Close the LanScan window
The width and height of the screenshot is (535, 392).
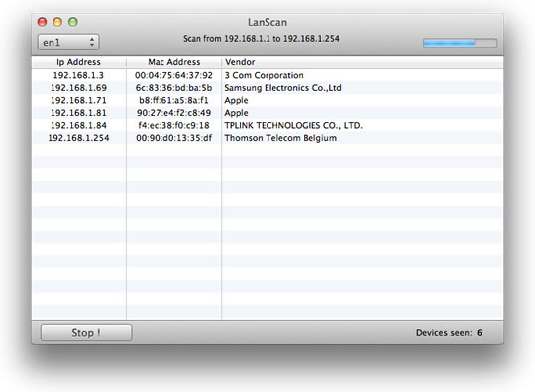click(x=42, y=22)
